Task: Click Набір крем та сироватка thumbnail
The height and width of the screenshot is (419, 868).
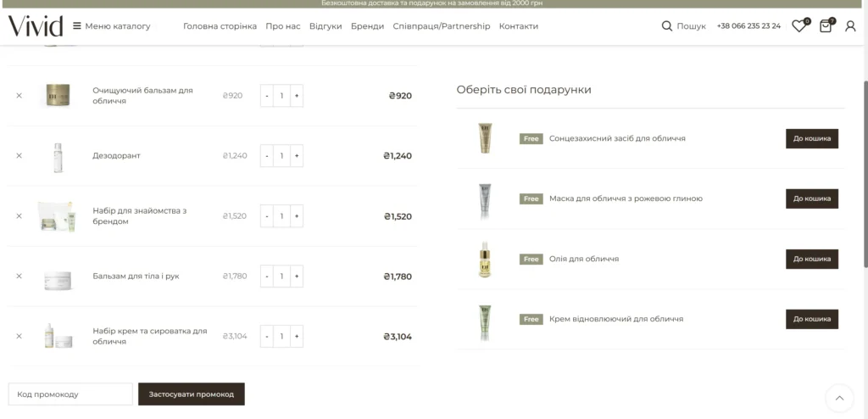Action: [58, 336]
